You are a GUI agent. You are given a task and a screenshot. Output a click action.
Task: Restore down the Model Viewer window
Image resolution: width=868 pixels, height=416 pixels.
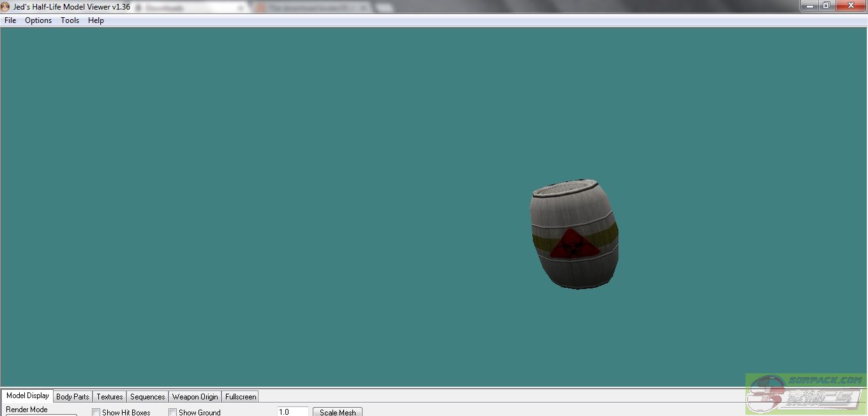(827, 5)
